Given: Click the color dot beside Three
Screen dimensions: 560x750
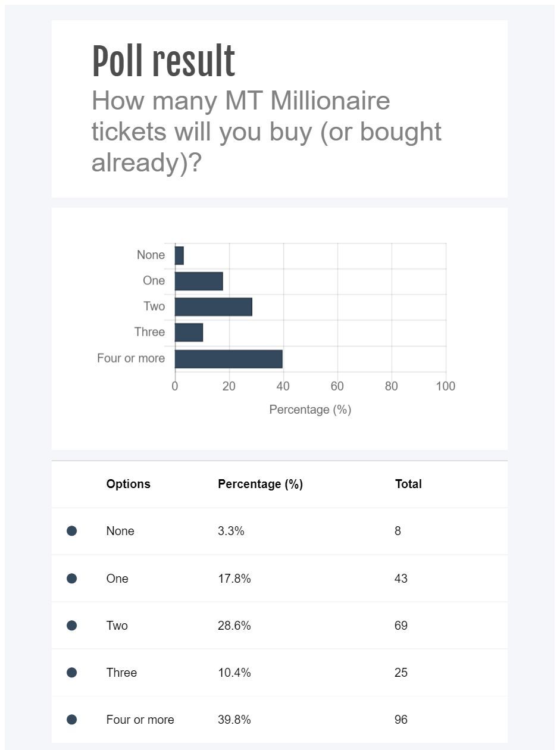Looking at the screenshot, I should coord(71,673).
